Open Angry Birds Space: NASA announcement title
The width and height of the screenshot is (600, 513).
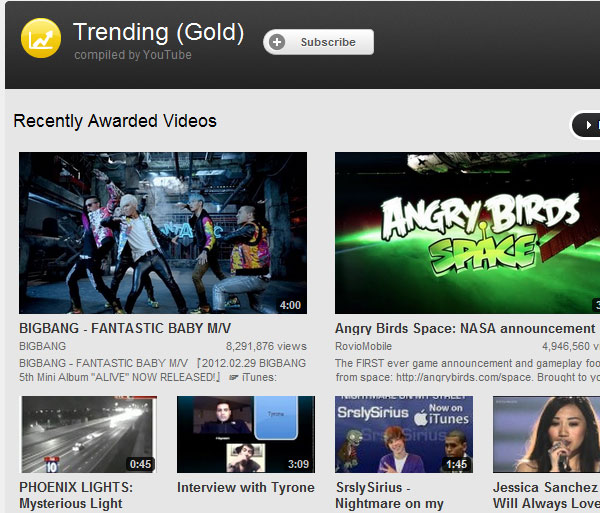click(465, 328)
